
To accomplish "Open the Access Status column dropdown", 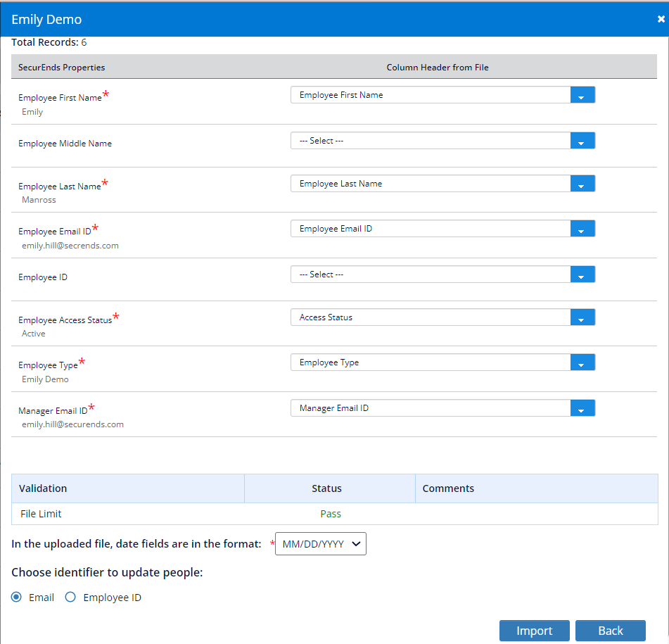I will pyautogui.click(x=442, y=317).
